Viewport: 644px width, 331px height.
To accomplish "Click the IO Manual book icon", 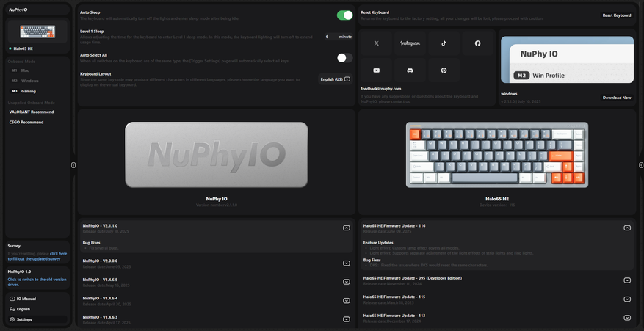I will [x=12, y=299].
